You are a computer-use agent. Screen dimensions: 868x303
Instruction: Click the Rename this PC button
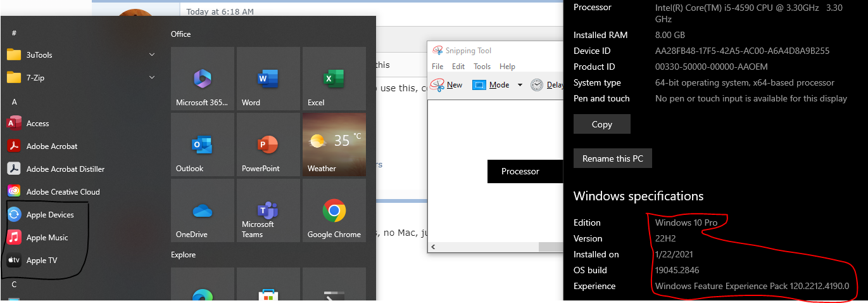[x=613, y=158]
